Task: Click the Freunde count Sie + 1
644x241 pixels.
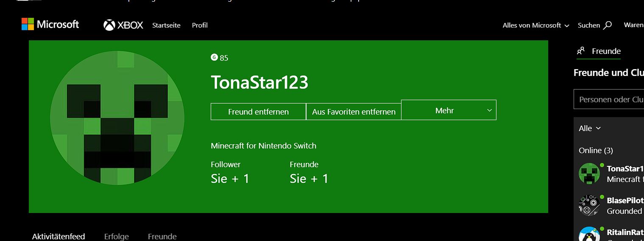Action: pos(309,179)
